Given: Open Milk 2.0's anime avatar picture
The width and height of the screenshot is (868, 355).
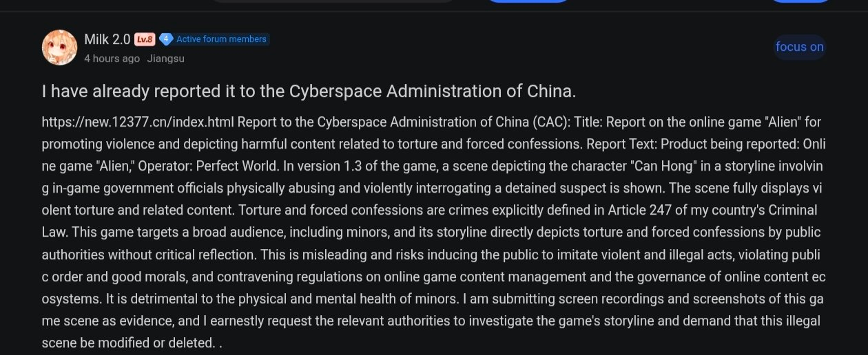Looking at the screenshot, I should click(59, 47).
